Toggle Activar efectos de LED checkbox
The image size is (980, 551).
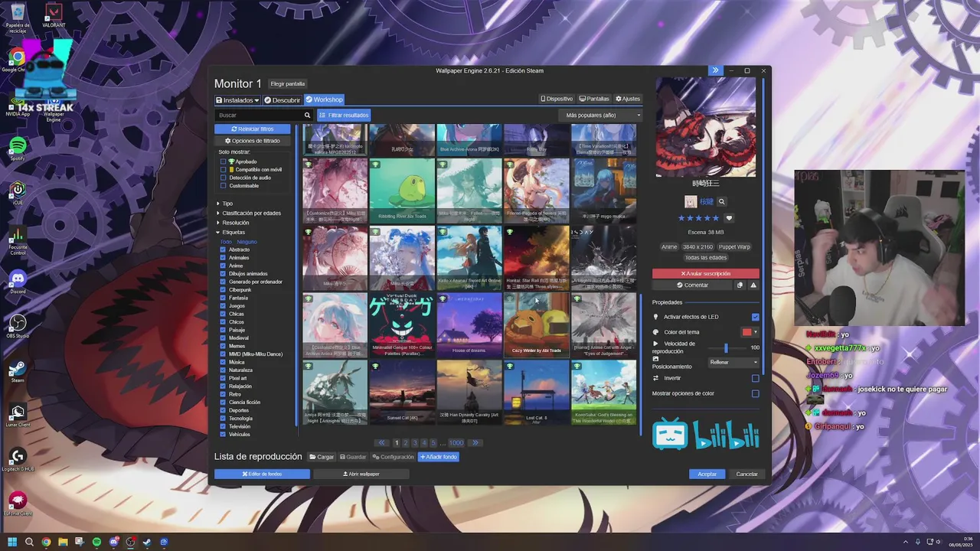(x=756, y=317)
